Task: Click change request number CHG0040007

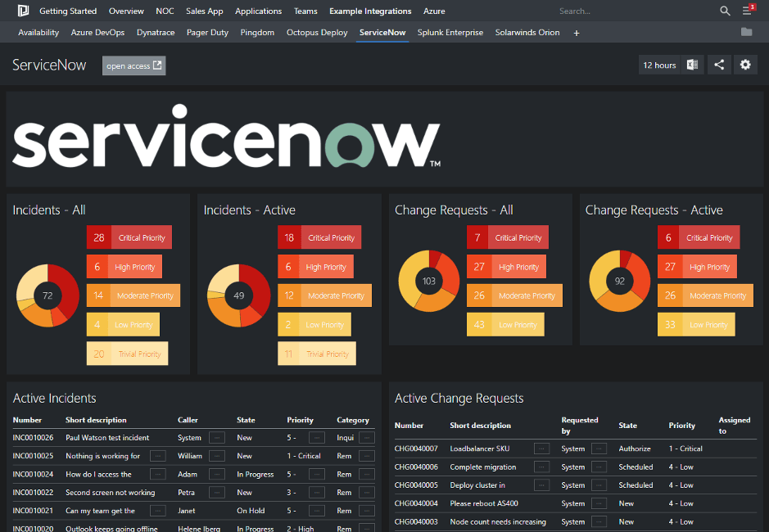Action: [416, 449]
